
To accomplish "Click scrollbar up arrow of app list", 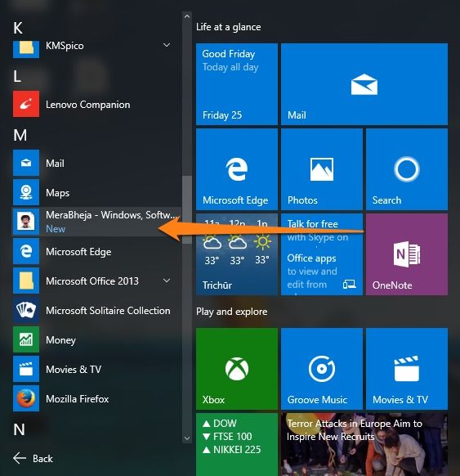I will pyautogui.click(x=187, y=16).
